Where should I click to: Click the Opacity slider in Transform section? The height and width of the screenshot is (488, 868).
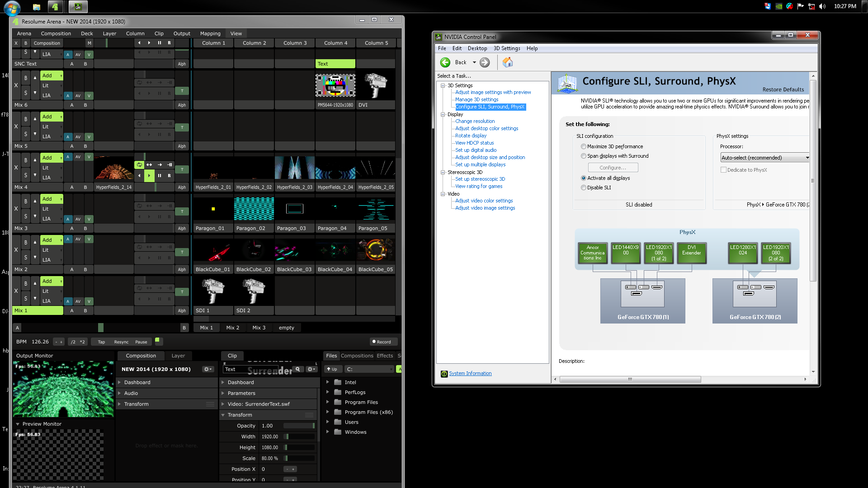[x=299, y=426]
